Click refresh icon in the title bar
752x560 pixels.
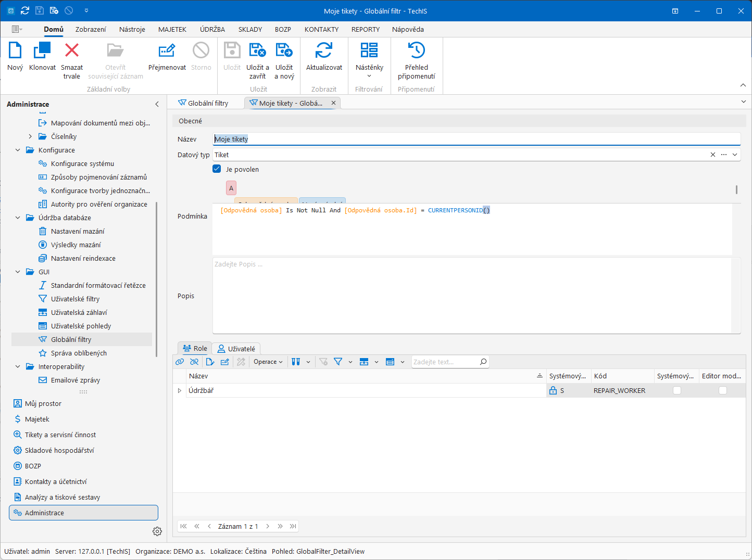[25, 10]
